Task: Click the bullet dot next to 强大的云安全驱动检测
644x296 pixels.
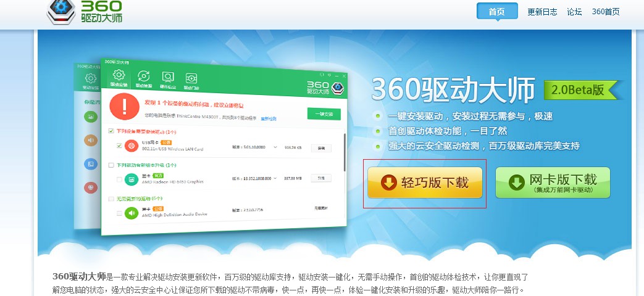Action: [x=377, y=146]
